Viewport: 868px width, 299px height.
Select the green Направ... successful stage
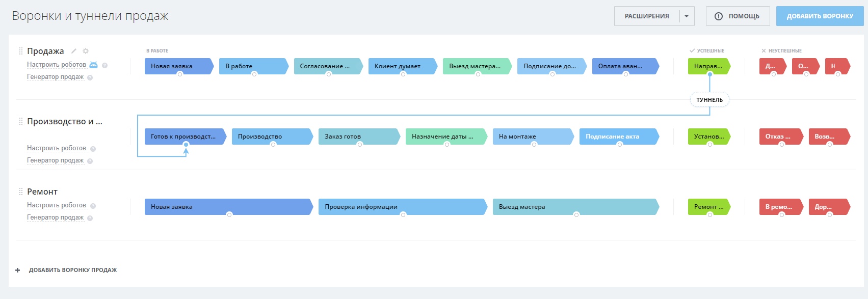click(708, 66)
